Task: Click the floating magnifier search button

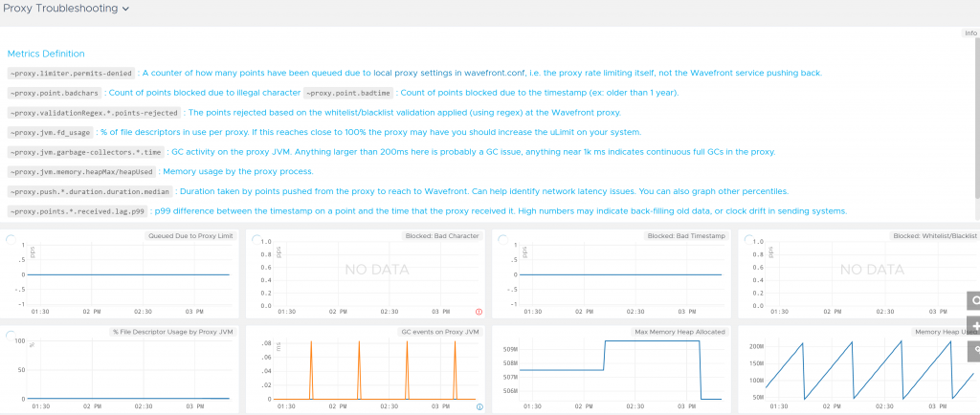Action: point(974,301)
